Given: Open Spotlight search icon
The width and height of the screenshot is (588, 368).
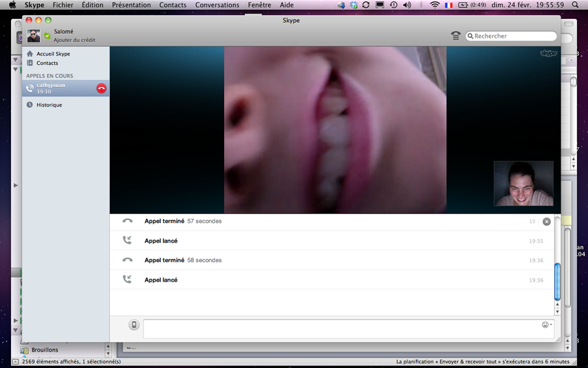Looking at the screenshot, I should 575,5.
